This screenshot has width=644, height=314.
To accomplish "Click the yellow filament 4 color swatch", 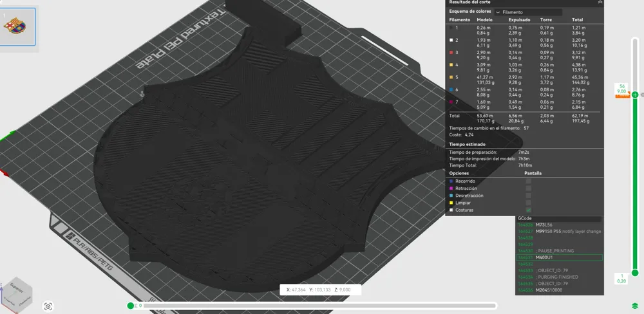I will point(451,65).
